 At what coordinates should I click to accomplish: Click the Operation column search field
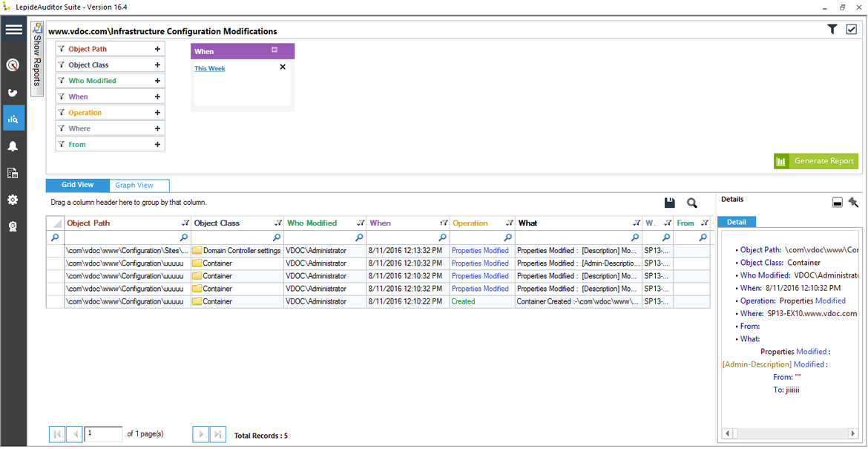pyautogui.click(x=482, y=237)
